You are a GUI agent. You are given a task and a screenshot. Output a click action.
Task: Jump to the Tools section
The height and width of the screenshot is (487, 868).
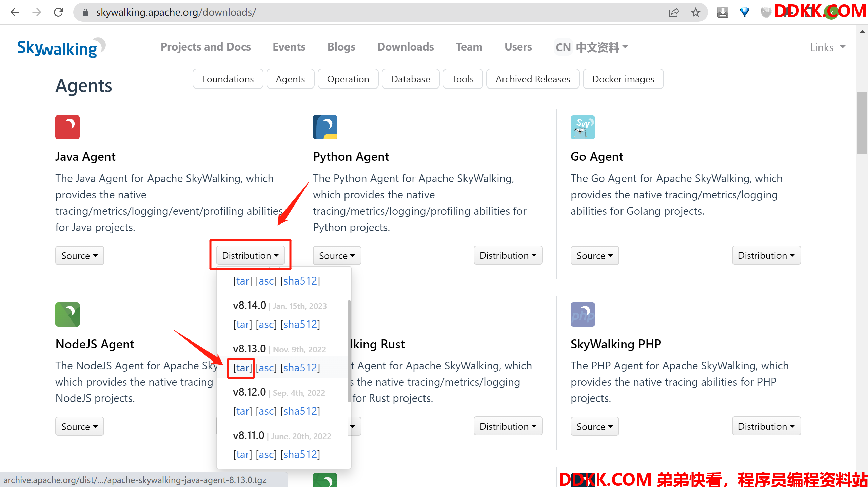(x=463, y=79)
